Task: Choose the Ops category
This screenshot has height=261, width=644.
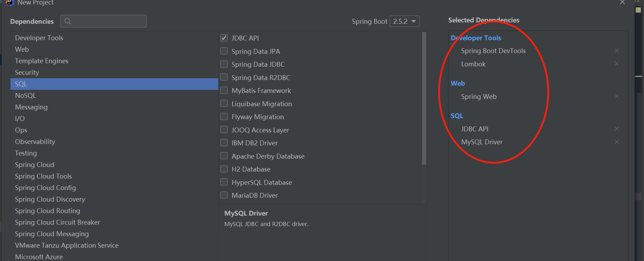Action: coord(114,130)
